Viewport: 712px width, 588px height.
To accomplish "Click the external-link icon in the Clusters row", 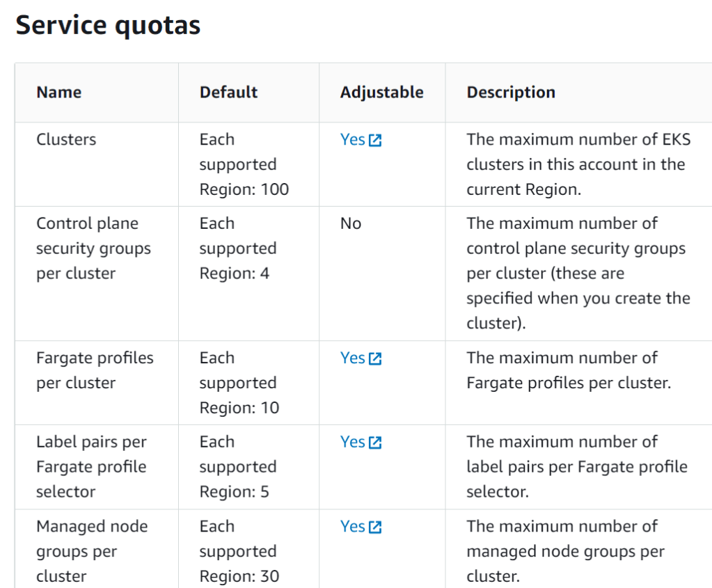I will pyautogui.click(x=375, y=141).
